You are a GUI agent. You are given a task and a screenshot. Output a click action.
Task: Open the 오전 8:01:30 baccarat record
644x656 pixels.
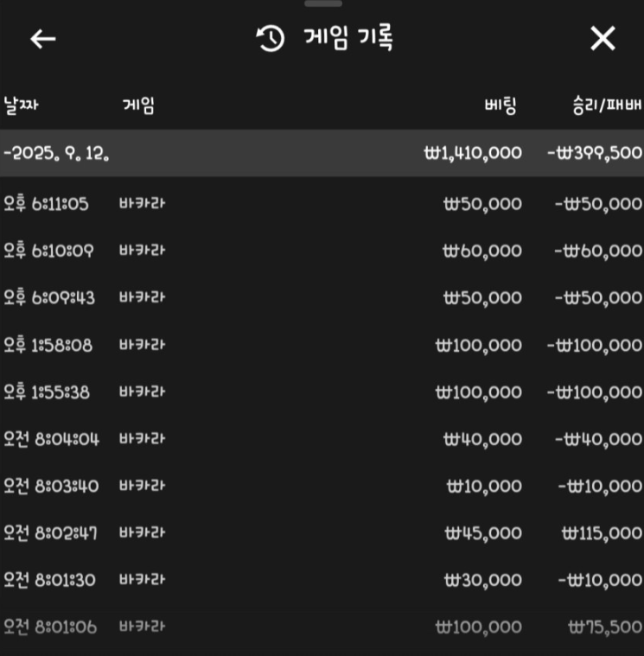point(322,580)
